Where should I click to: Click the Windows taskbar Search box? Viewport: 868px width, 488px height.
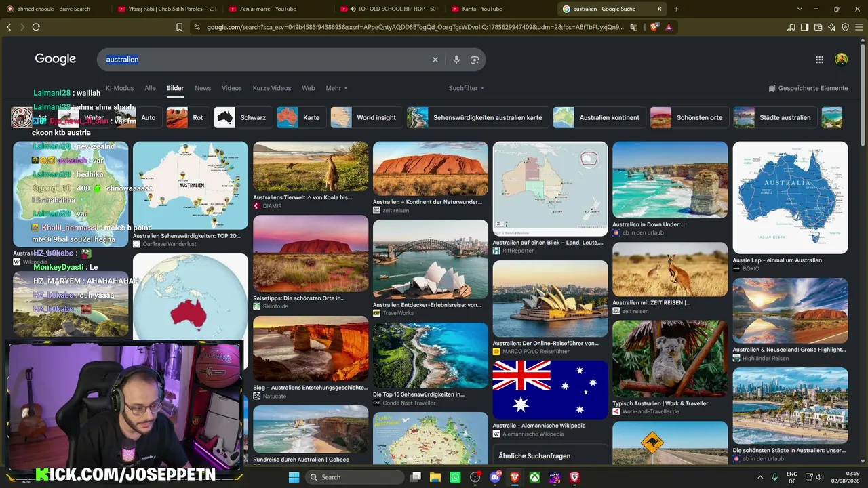point(354,477)
